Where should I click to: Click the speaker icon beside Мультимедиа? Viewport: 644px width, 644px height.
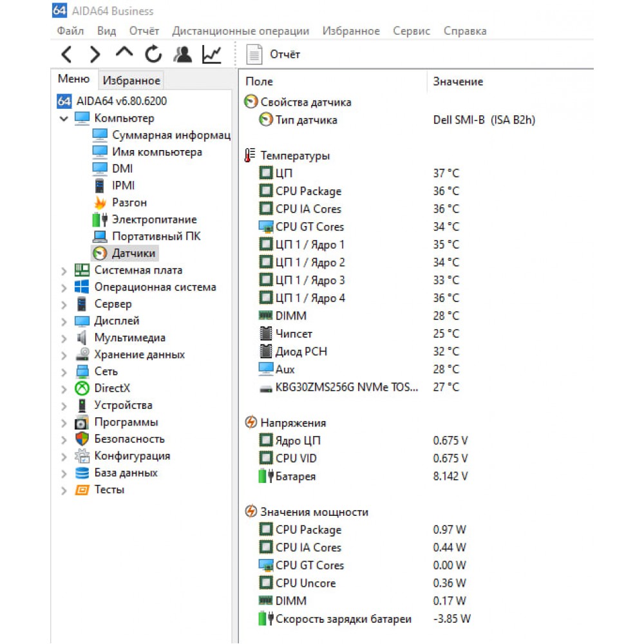[x=82, y=337]
